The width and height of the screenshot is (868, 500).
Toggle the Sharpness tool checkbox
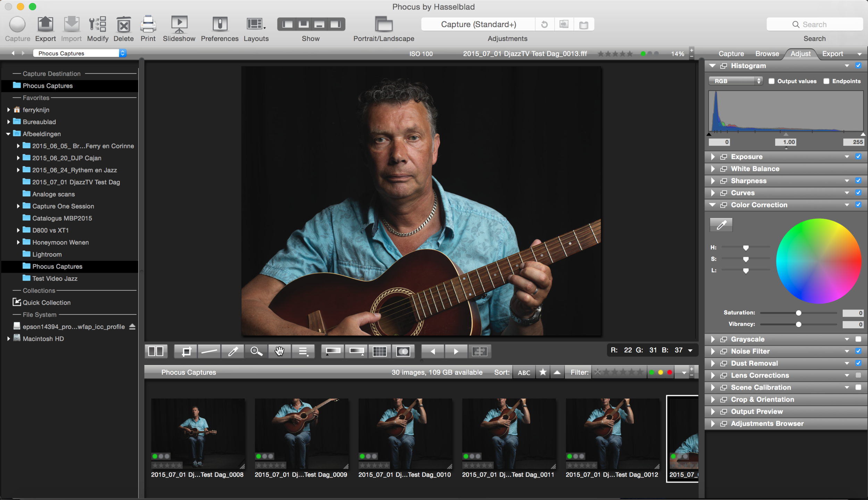pyautogui.click(x=858, y=180)
